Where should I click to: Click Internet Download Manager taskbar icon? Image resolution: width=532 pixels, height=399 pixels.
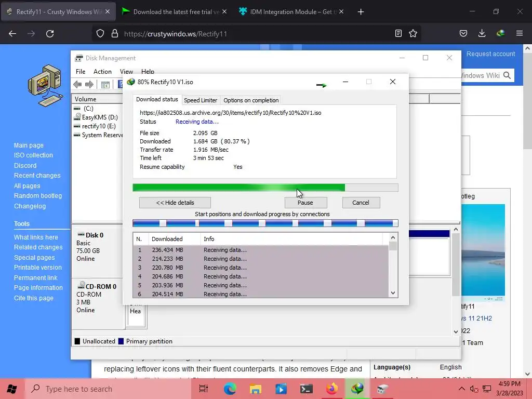357,389
